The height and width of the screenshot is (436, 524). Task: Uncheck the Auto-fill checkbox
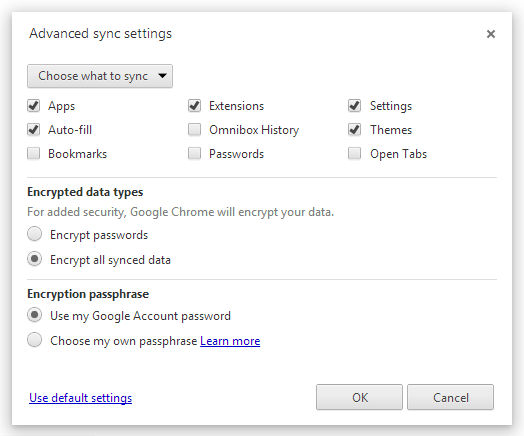coord(34,130)
